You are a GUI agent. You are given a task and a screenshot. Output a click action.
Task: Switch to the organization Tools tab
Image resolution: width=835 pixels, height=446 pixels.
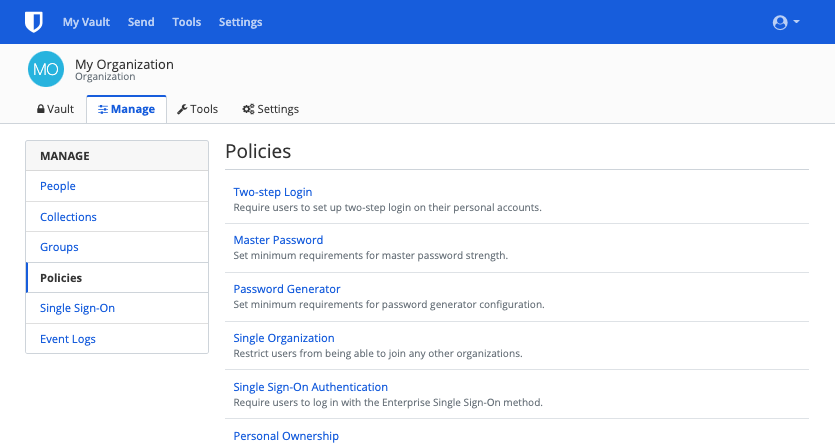(x=198, y=109)
